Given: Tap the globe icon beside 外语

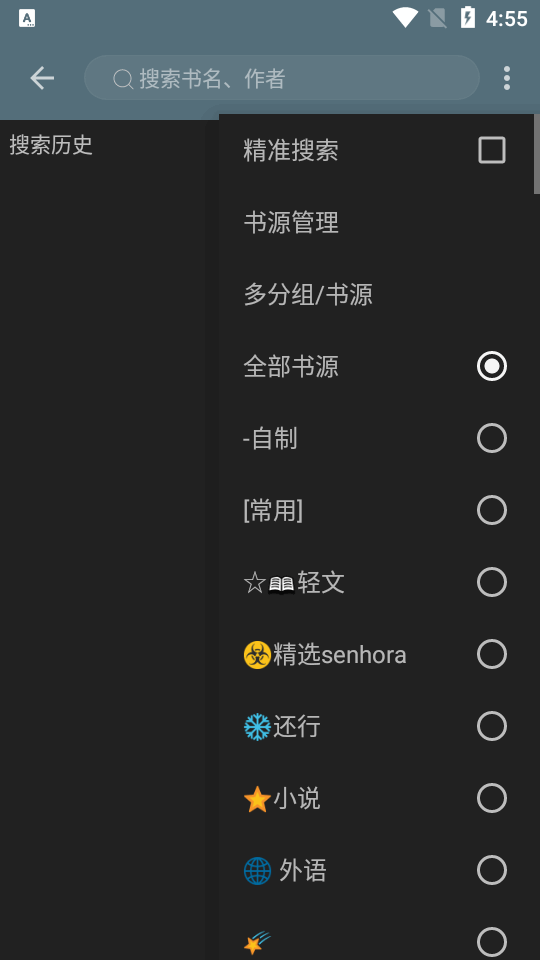Looking at the screenshot, I should 257,871.
